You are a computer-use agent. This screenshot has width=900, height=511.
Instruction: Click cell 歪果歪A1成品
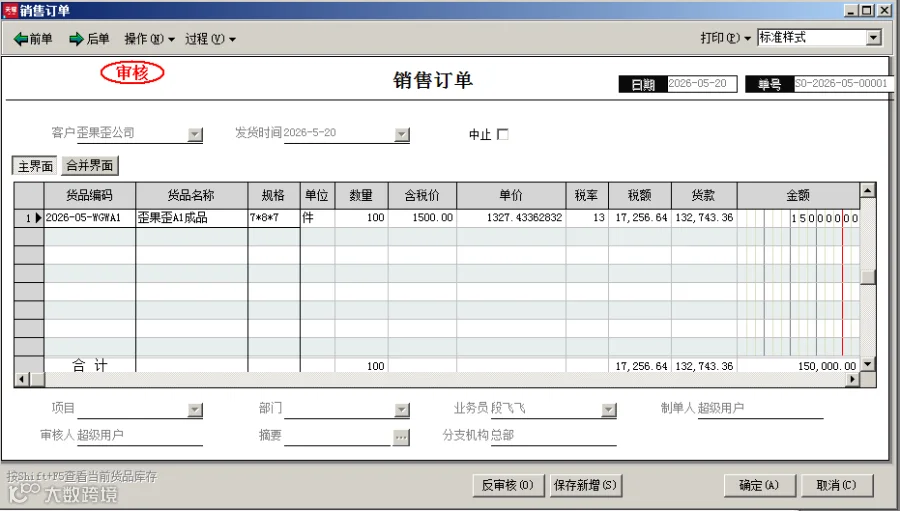click(192, 218)
